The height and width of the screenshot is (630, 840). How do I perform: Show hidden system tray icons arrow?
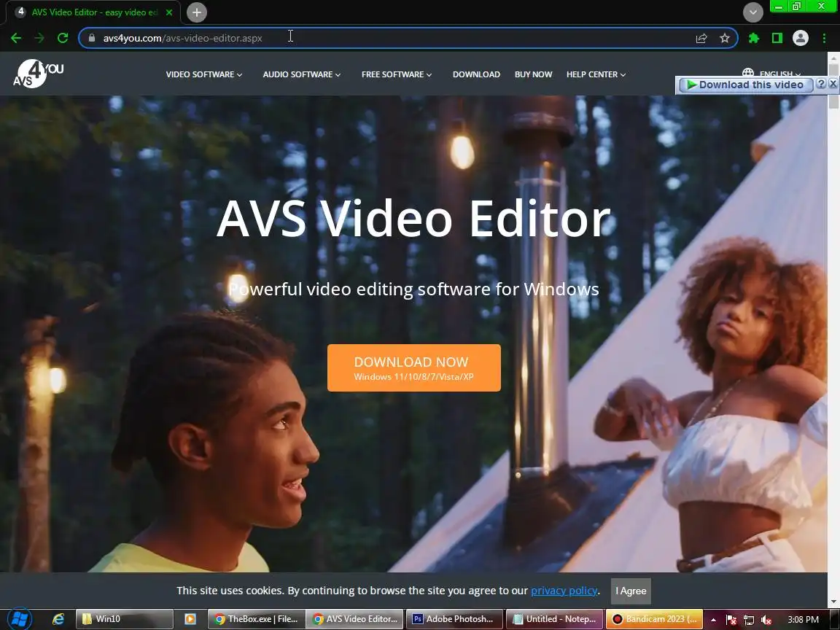713,620
